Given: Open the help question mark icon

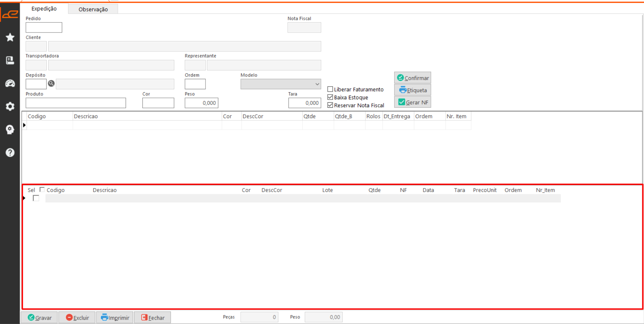Looking at the screenshot, I should click(x=10, y=153).
